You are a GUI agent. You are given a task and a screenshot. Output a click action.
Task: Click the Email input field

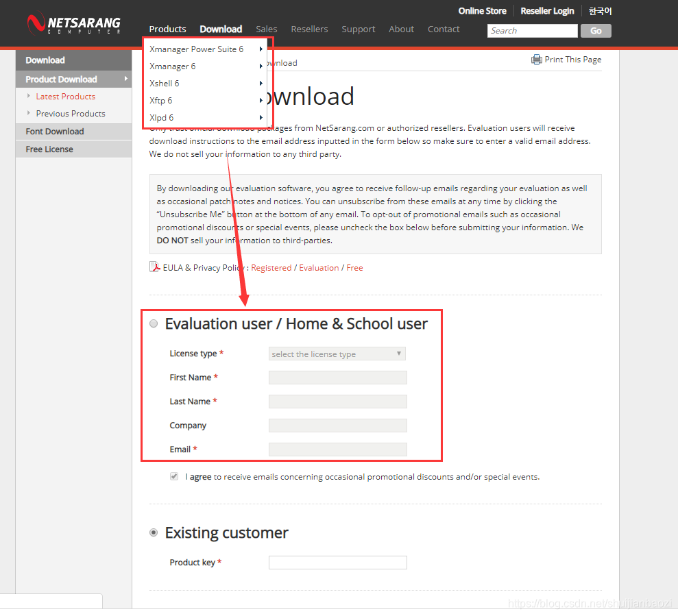[x=338, y=449]
